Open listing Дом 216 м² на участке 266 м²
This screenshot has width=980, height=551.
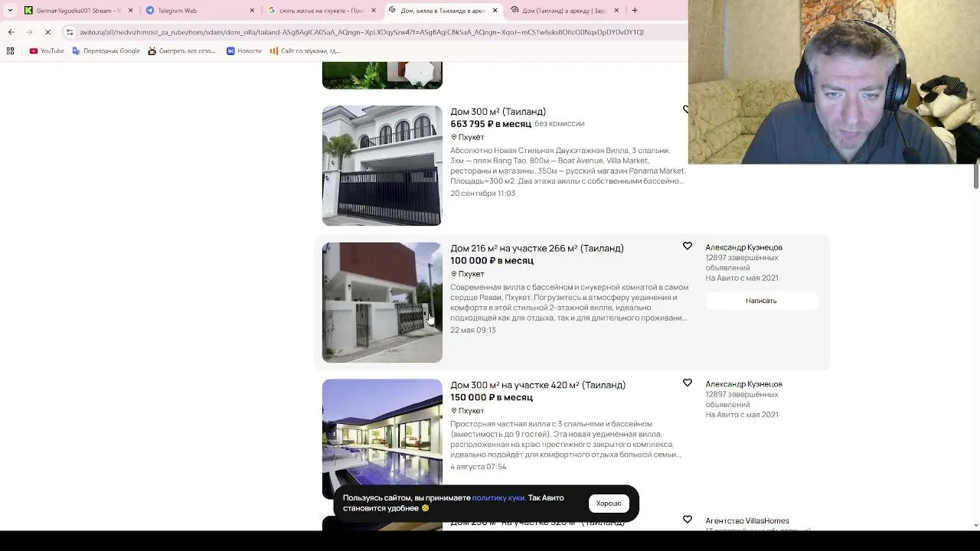[x=537, y=248]
